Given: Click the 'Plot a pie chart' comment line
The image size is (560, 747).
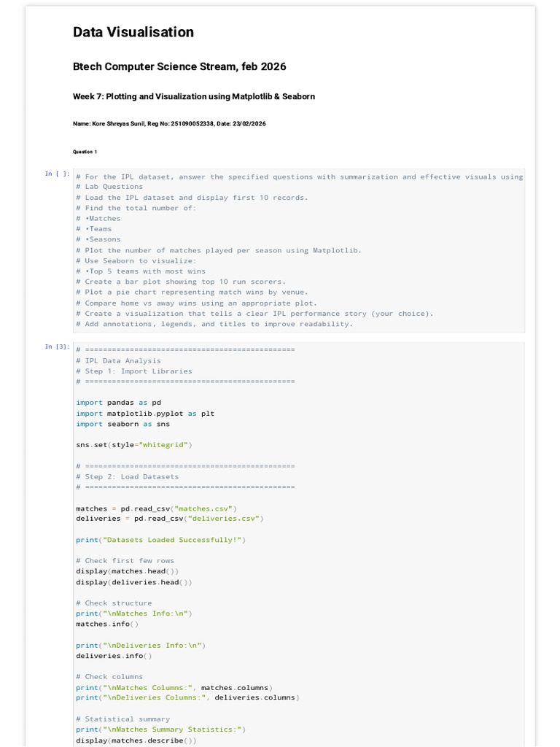Looking at the screenshot, I should click(192, 293).
